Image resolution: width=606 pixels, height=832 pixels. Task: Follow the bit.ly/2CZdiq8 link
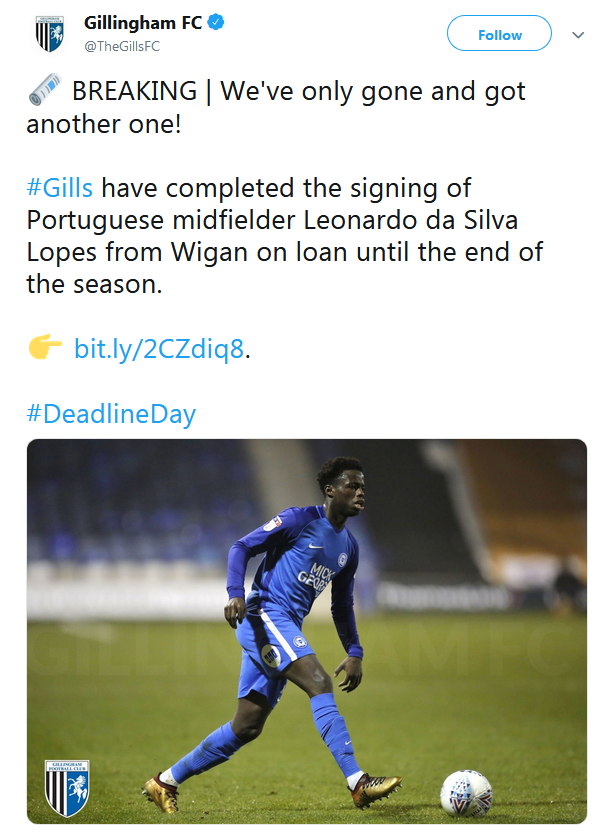(x=158, y=349)
